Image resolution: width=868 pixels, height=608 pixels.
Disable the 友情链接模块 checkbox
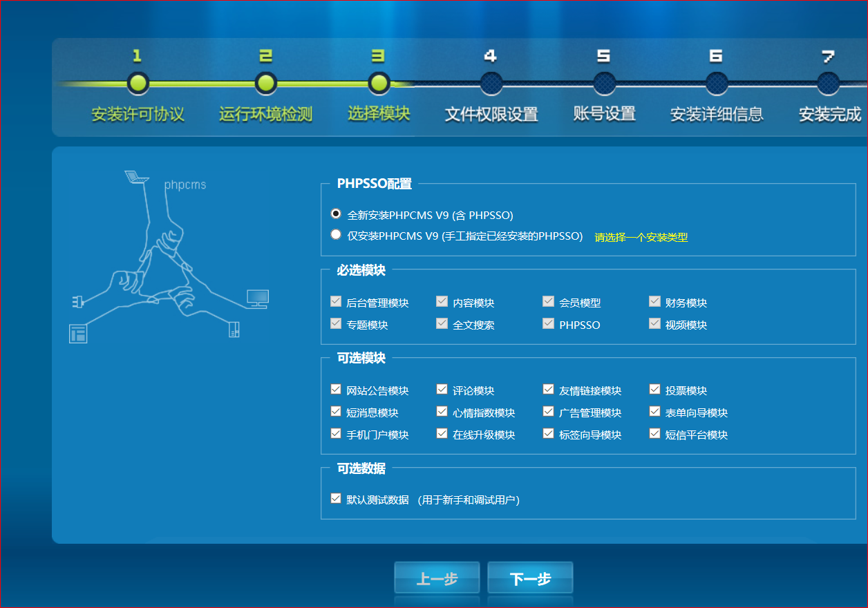point(549,390)
